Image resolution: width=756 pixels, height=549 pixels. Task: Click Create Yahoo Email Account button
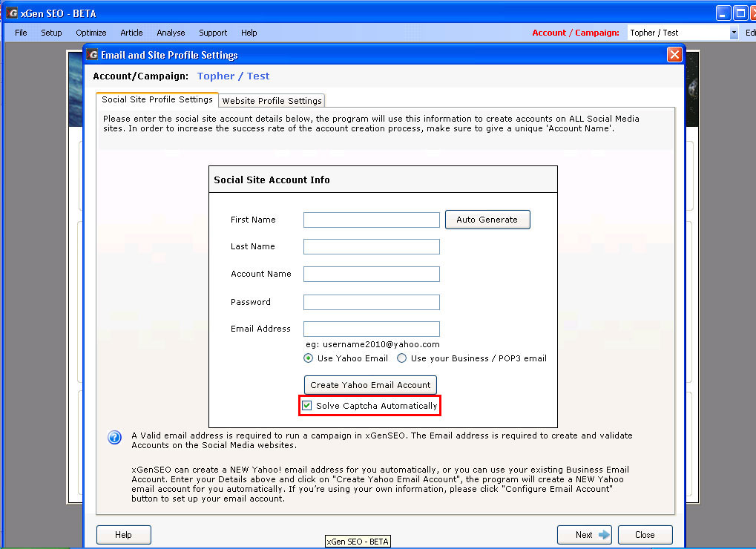370,384
